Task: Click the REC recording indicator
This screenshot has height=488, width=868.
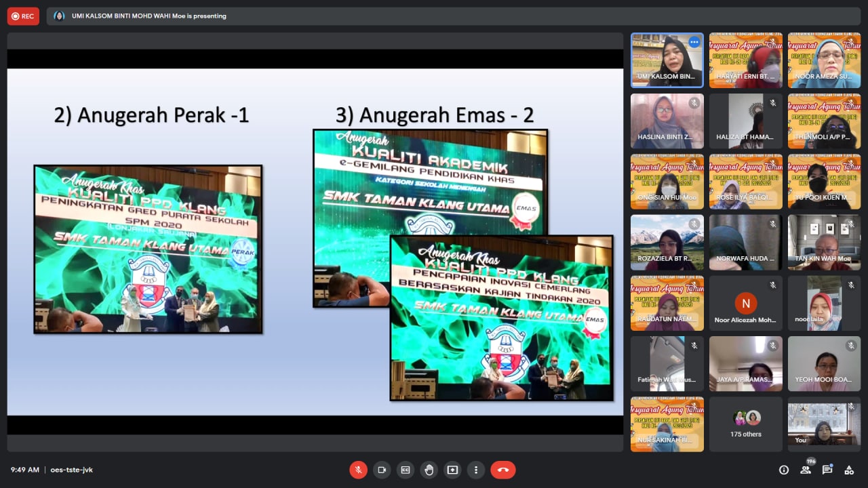Action: 23,16
